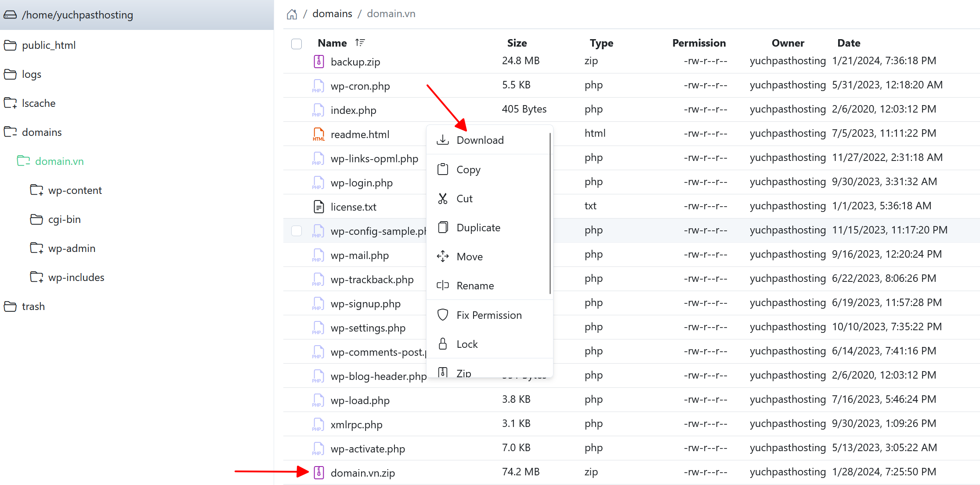Click the home icon in breadcrumb
The width and height of the screenshot is (980, 485).
[x=292, y=15]
